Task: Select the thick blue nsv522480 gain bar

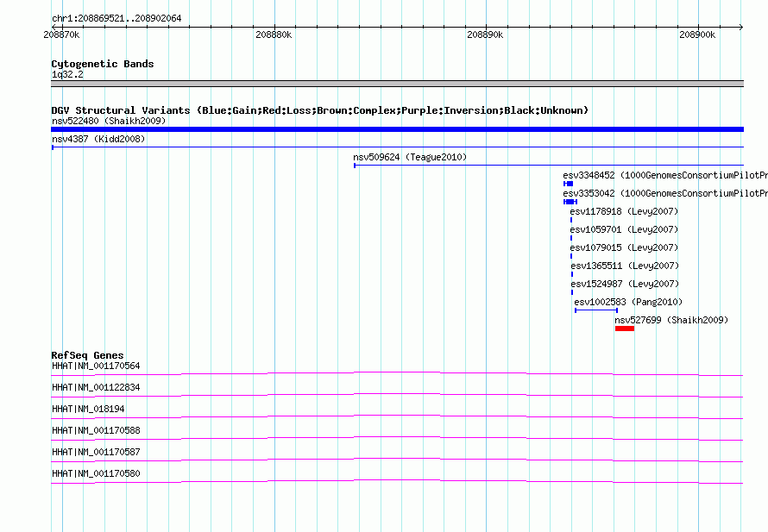Action: (397, 129)
